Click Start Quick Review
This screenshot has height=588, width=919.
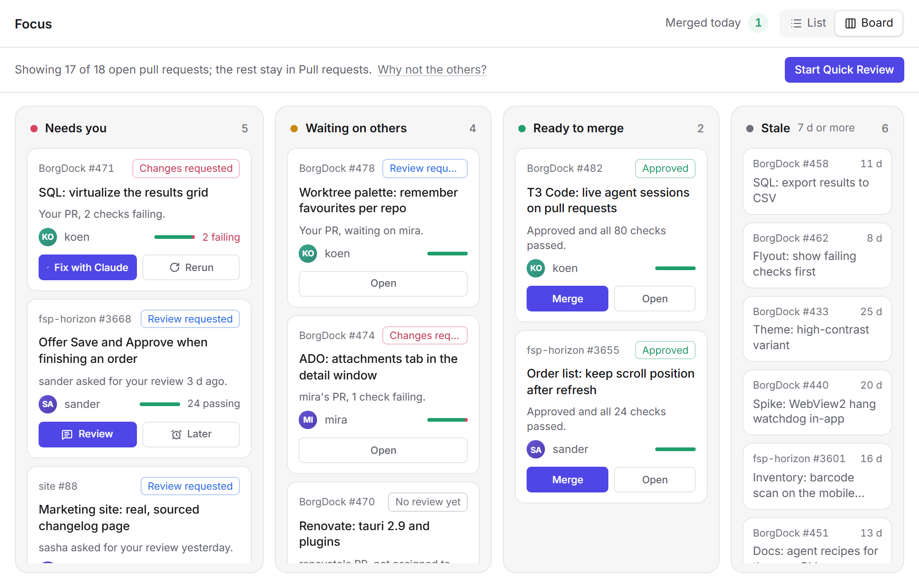[x=844, y=70]
